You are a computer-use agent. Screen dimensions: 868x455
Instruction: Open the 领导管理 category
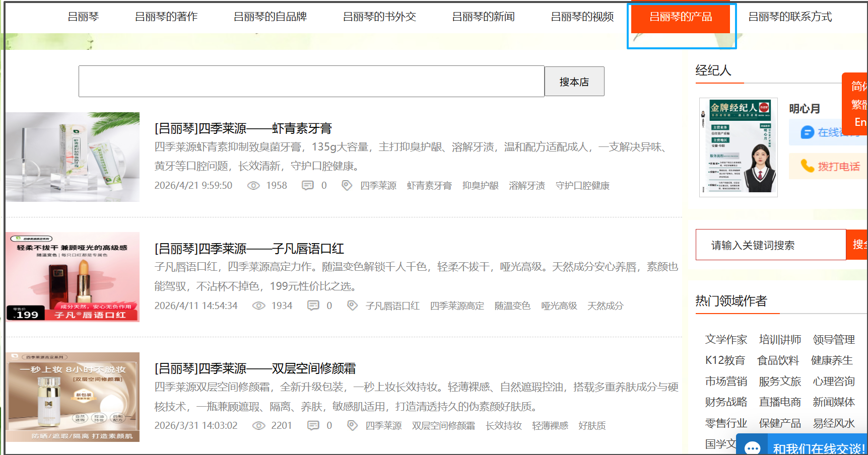pos(834,340)
